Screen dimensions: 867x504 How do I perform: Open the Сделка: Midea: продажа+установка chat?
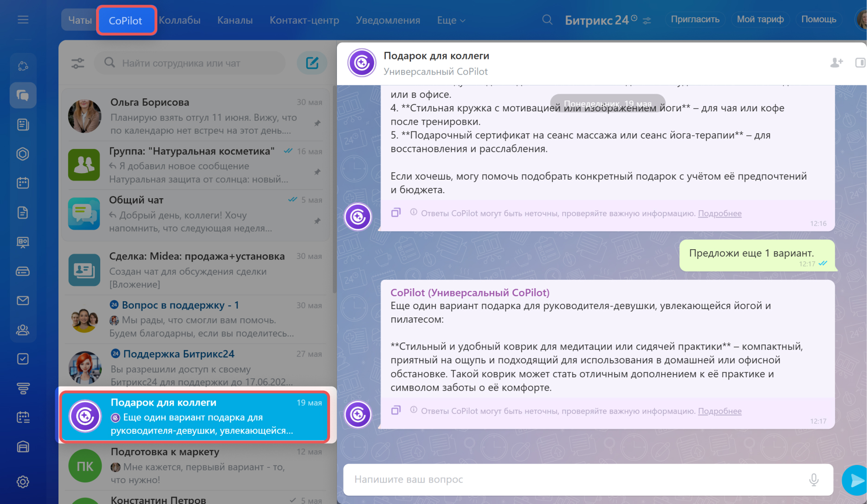[x=195, y=270]
